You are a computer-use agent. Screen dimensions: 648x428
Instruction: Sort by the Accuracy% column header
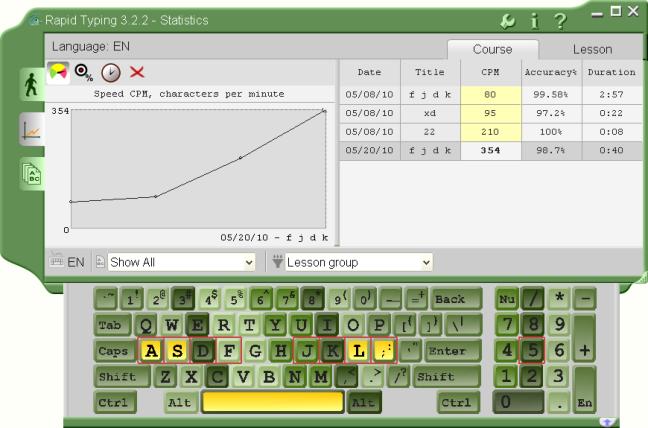551,72
